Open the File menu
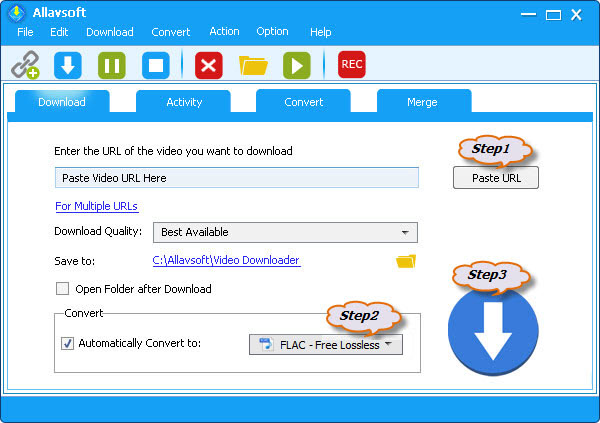This screenshot has width=600, height=423. coord(25,32)
